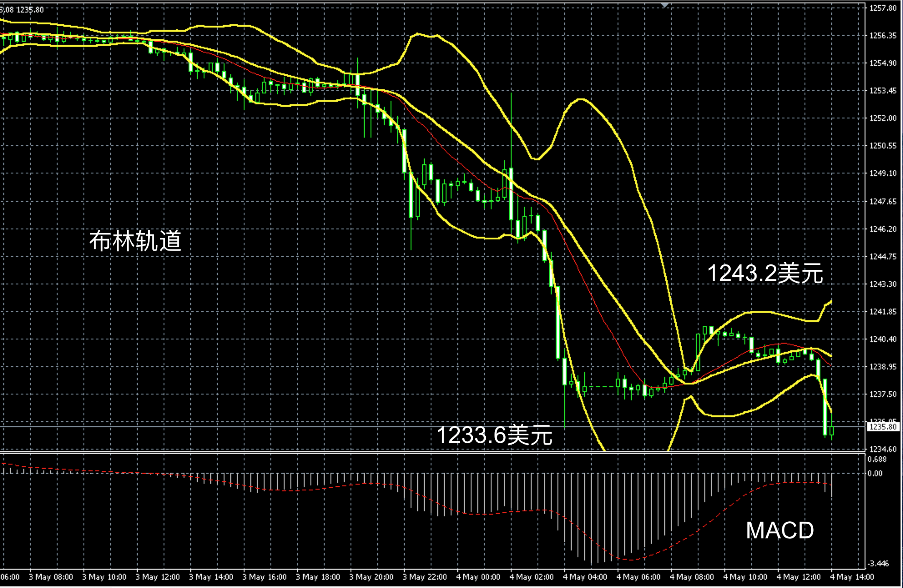Click the 4 May 04:00 time label
Screen dimensions: 903x588
[585, 577]
